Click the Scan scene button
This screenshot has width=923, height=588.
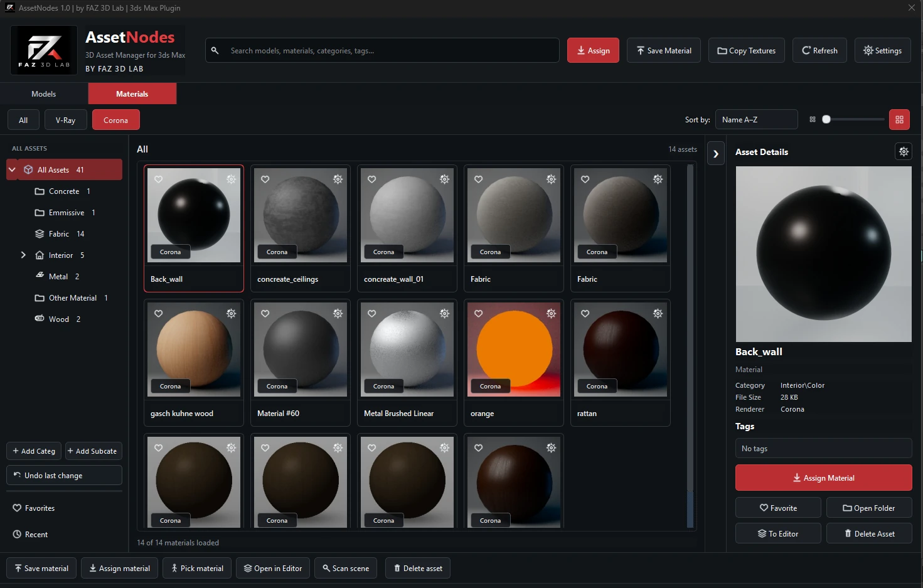(346, 568)
